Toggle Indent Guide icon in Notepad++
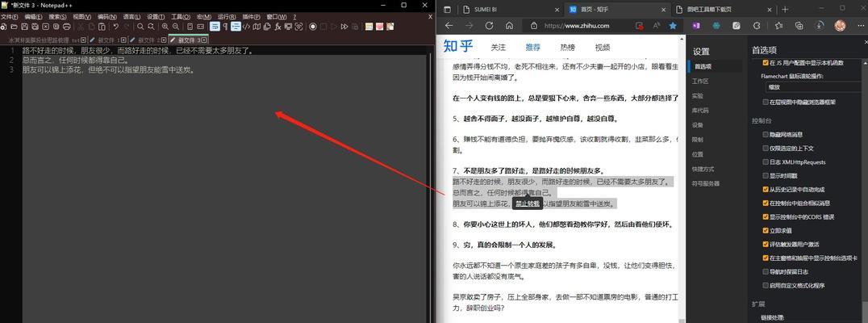 [x=236, y=27]
